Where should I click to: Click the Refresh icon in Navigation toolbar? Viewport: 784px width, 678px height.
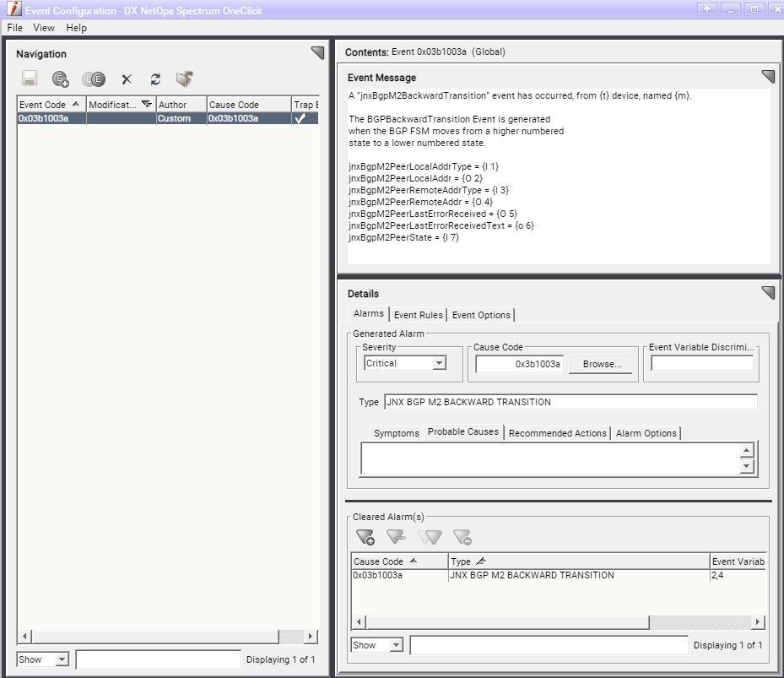pos(155,79)
